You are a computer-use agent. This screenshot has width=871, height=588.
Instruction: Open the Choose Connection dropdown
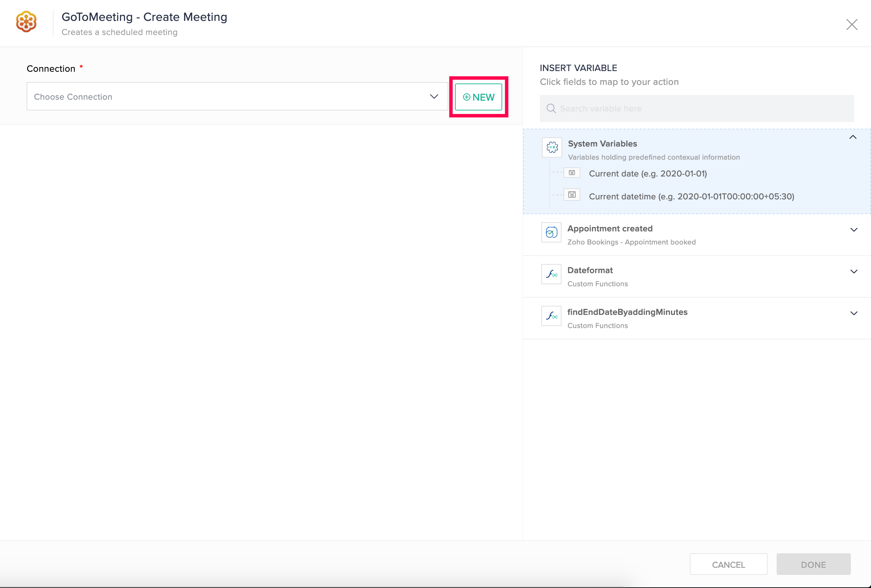237,97
